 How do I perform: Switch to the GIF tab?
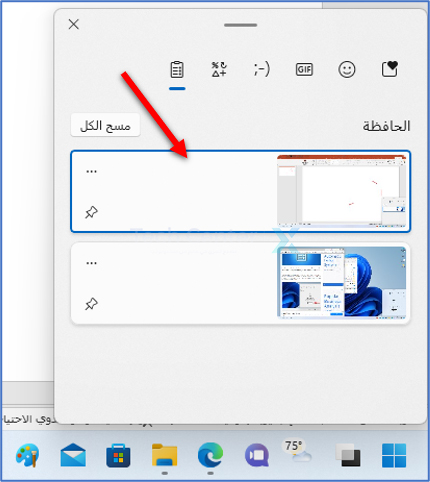pyautogui.click(x=304, y=69)
